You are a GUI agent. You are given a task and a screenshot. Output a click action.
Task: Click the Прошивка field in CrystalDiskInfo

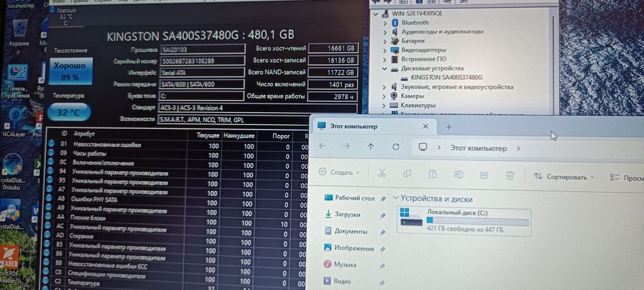tap(201, 50)
